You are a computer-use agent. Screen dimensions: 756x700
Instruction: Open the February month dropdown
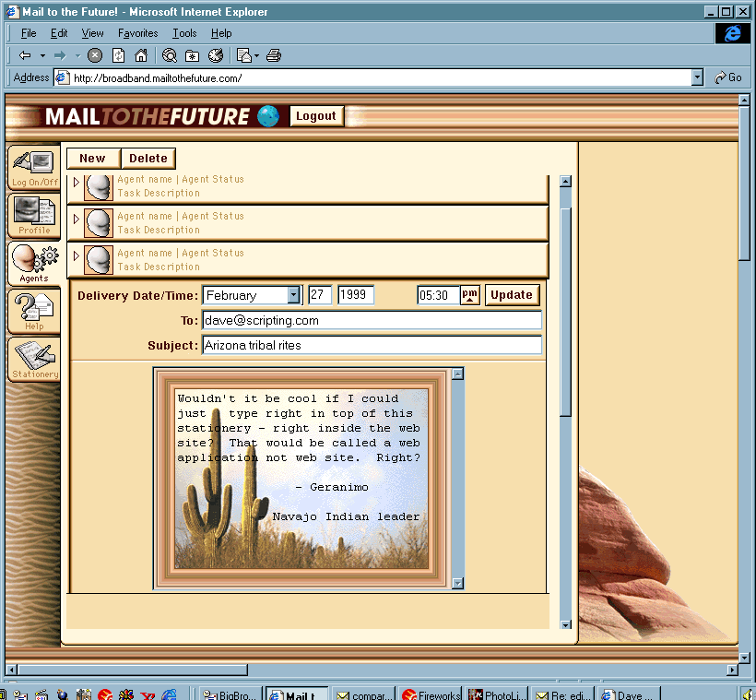293,295
